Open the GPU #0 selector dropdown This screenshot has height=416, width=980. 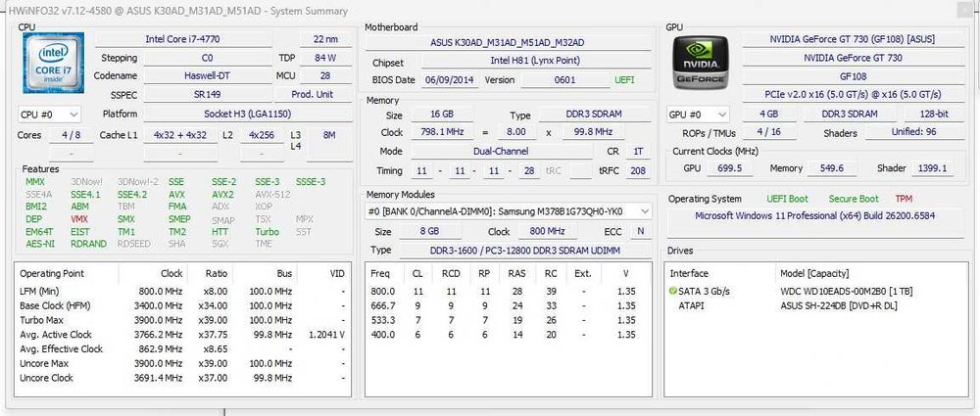(698, 115)
